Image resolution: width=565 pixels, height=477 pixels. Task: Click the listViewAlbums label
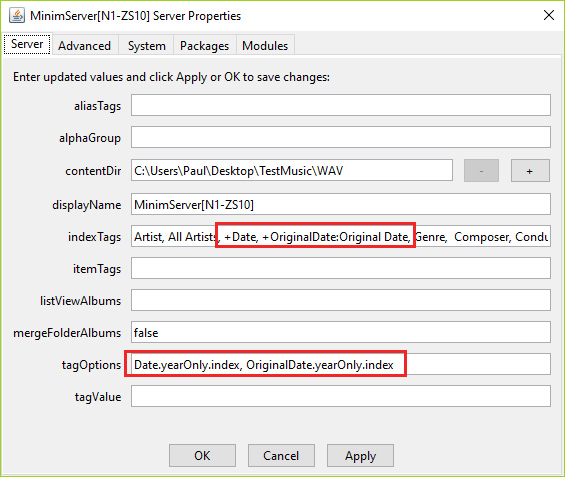click(80, 301)
